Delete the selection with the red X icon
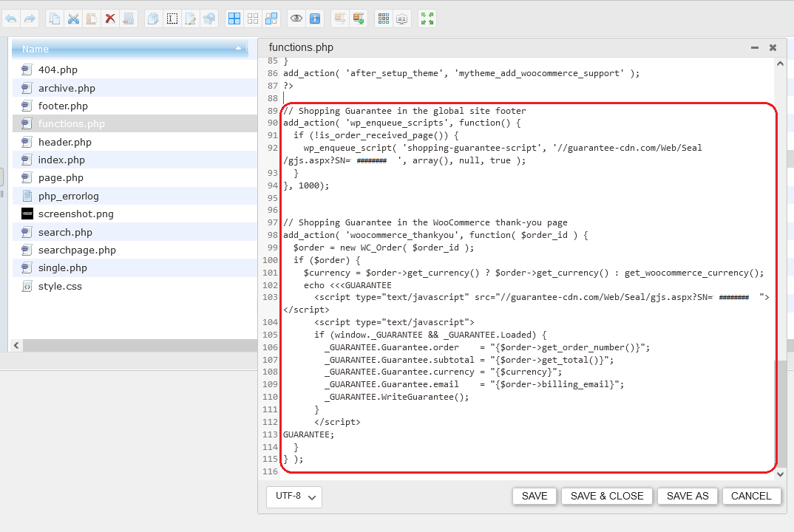The width and height of the screenshot is (794, 532). [110, 19]
